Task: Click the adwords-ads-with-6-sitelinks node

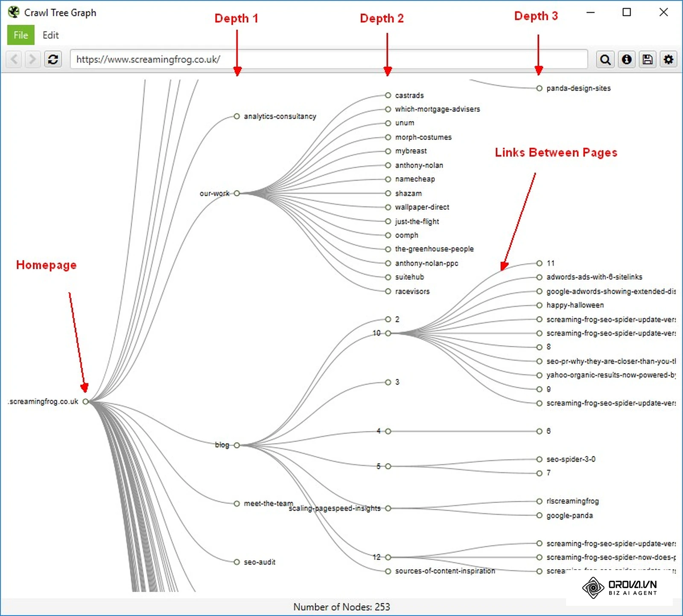Action: (539, 277)
